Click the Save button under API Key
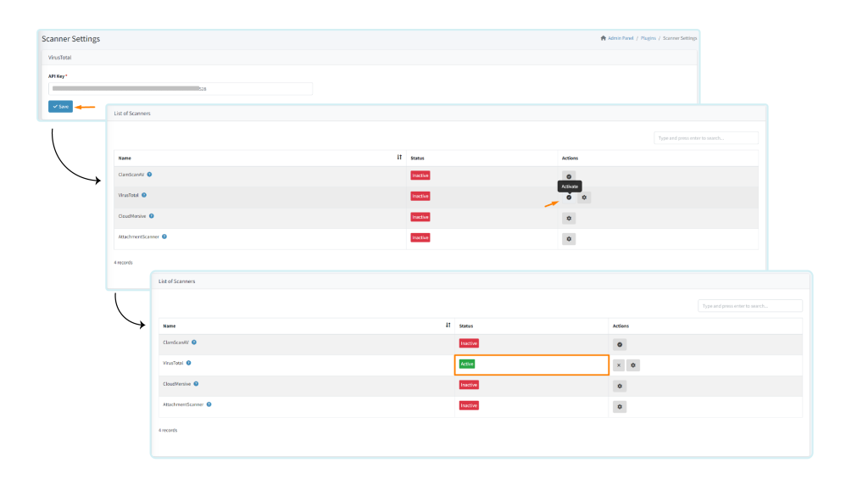This screenshot has width=868, height=501. (x=60, y=106)
